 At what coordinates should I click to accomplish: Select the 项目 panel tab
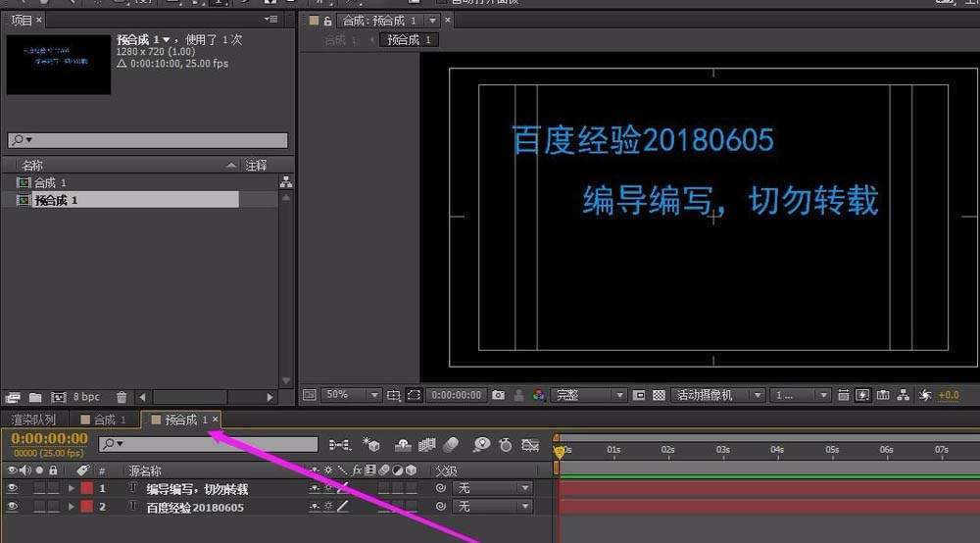22,20
